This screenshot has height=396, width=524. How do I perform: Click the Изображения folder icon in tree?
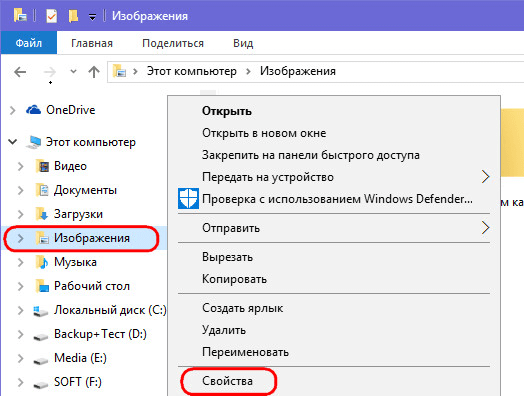42,238
